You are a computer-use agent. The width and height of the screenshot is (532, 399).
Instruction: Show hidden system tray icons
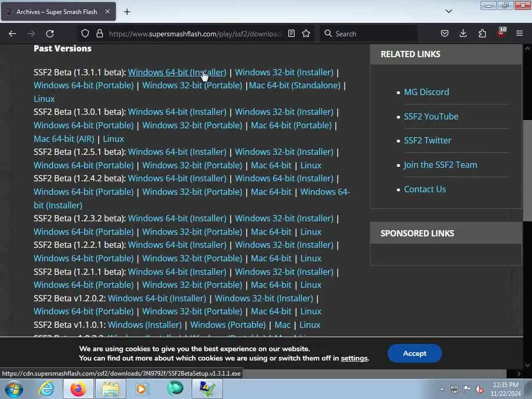pos(442,389)
